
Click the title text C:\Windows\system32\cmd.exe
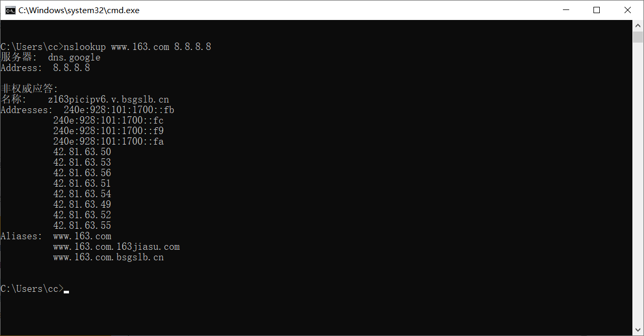coord(79,10)
